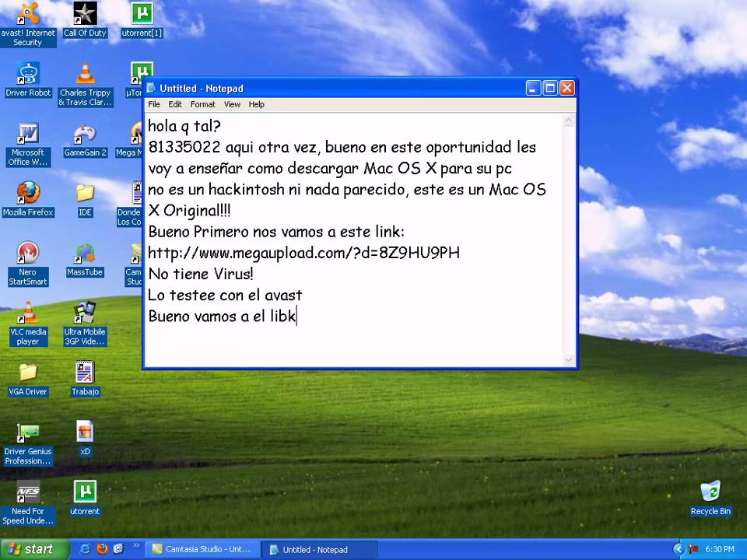Click the line 'No tiene Virus!'
The height and width of the screenshot is (560, 747).
pos(201,274)
